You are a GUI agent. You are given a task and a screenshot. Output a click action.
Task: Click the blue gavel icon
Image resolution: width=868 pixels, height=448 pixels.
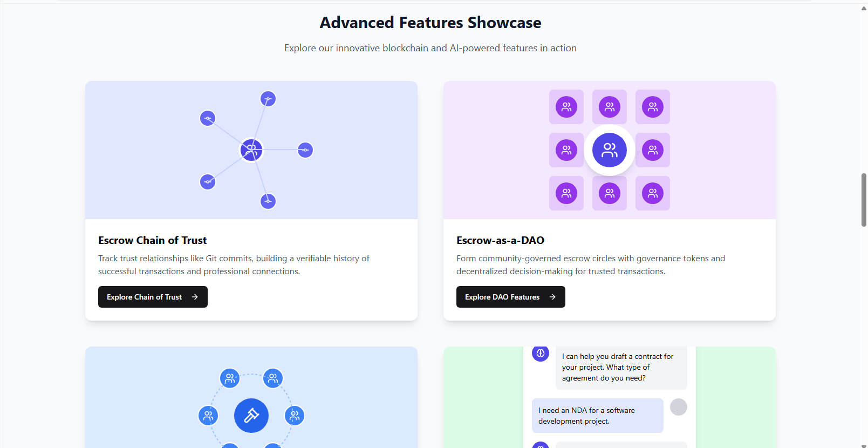pos(251,416)
